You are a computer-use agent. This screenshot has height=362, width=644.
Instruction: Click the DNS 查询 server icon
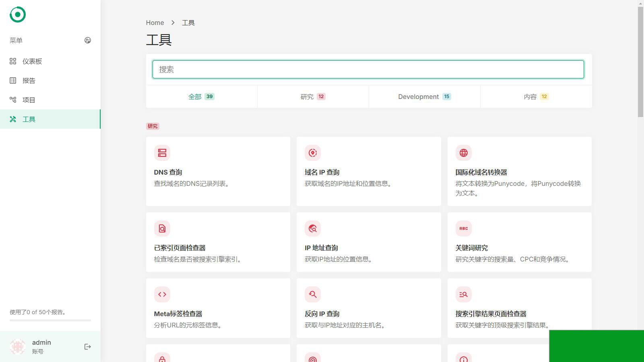(162, 153)
